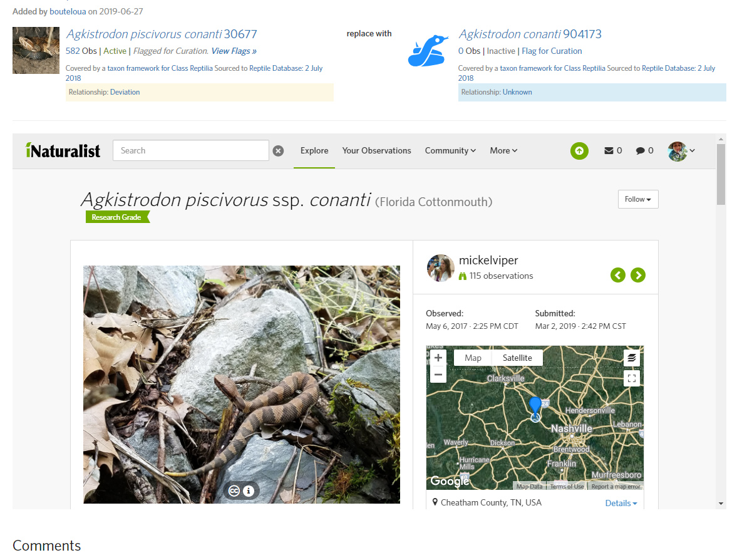
Task: Open Your Observations
Action: pos(376,150)
